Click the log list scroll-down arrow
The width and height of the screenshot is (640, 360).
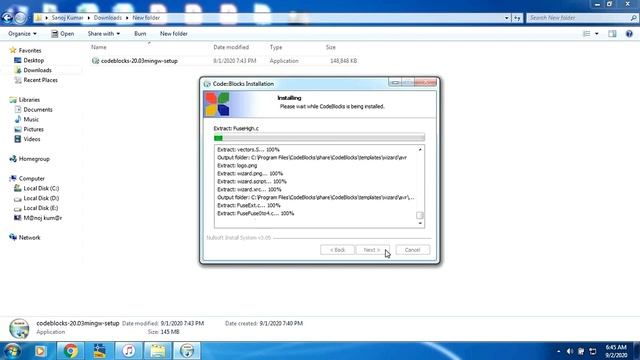(420, 223)
